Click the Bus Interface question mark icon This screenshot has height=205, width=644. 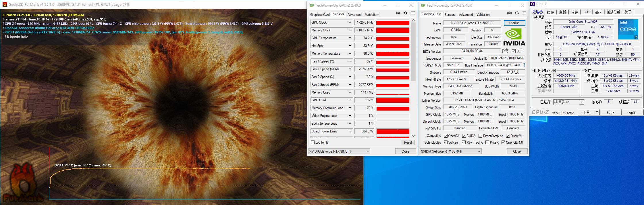[x=524, y=65]
